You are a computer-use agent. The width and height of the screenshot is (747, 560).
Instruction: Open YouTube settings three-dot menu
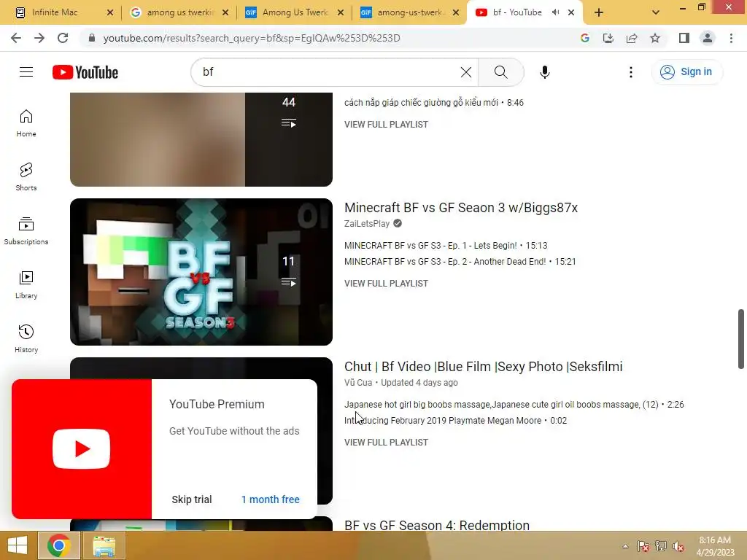[631, 72]
